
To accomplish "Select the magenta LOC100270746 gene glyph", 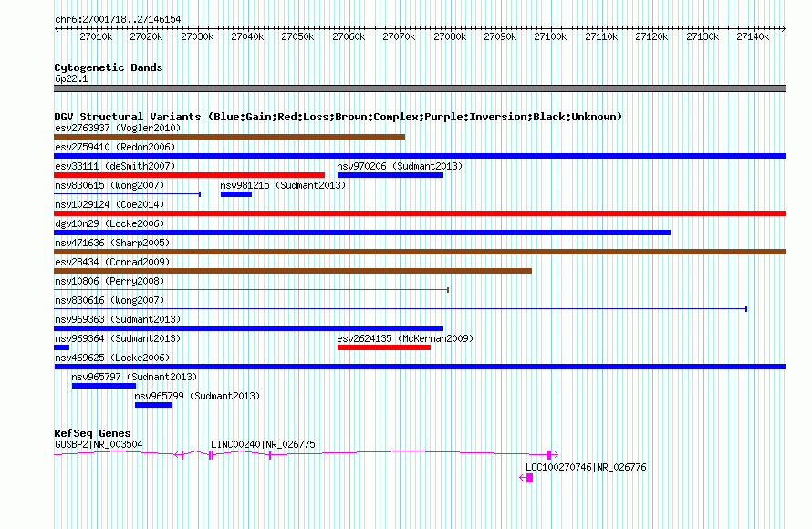I will coord(526,478).
